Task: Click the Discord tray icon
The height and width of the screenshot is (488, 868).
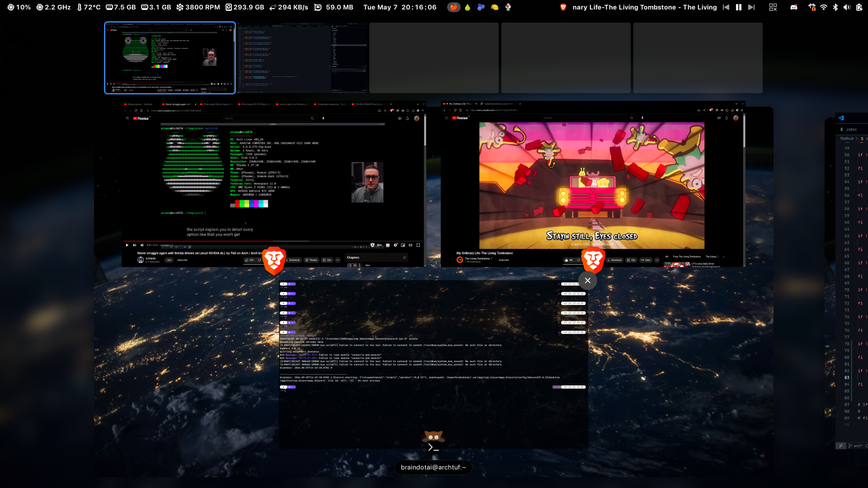Action: click(x=794, y=7)
